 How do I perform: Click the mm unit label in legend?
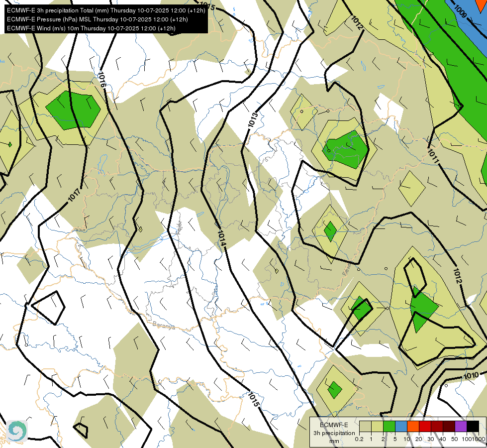pos(334,441)
